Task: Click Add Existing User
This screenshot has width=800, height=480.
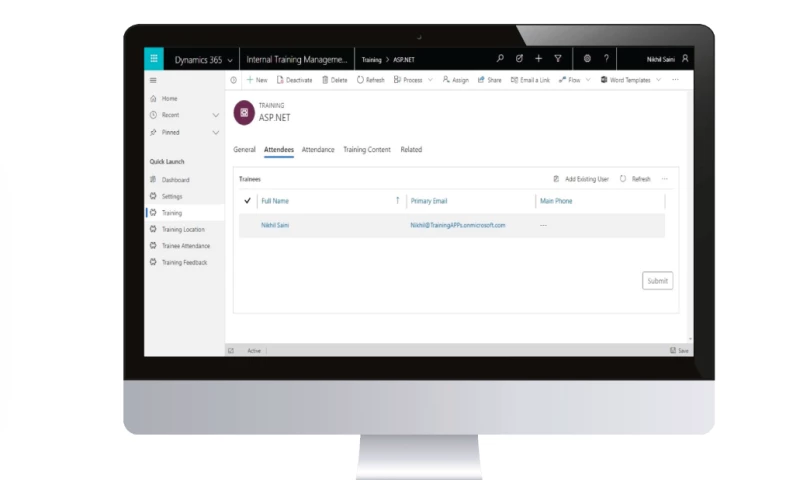Action: (x=581, y=179)
